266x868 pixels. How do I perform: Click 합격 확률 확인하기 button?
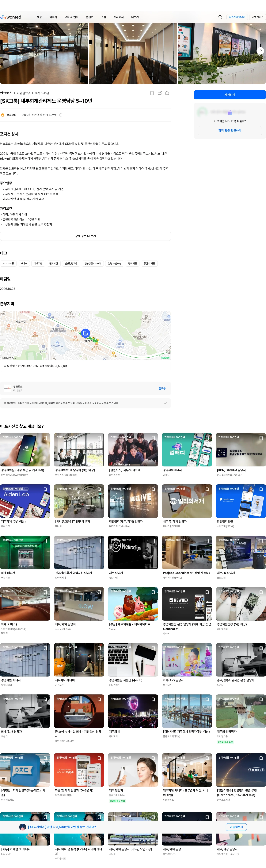[x=230, y=131]
